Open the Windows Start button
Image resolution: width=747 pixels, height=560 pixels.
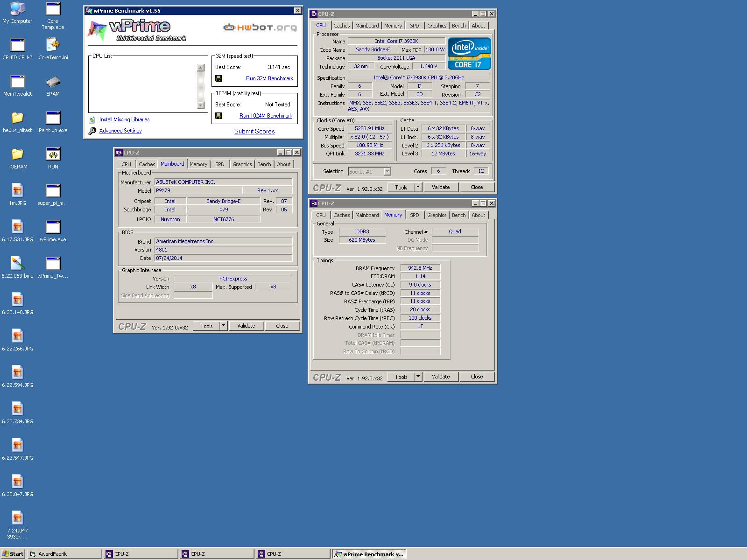tap(13, 554)
